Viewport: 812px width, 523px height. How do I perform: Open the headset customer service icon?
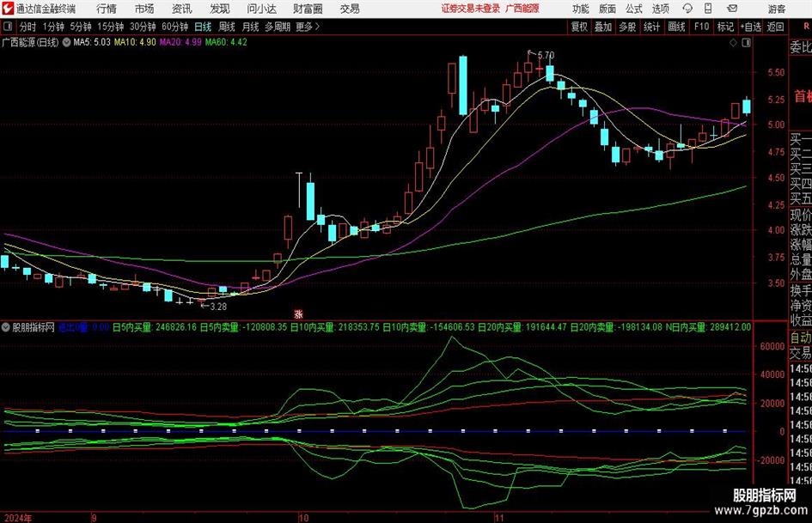click(x=687, y=9)
